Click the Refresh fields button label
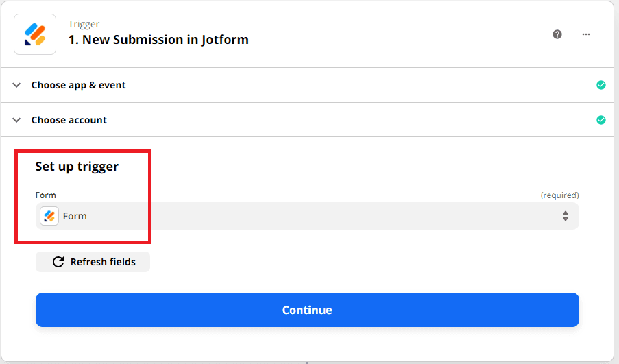 [103, 262]
